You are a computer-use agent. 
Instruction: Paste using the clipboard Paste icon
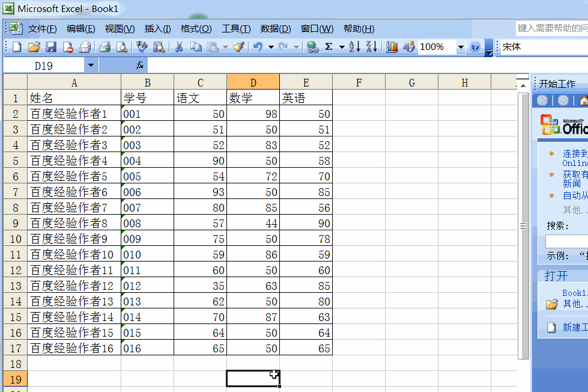tap(213, 47)
